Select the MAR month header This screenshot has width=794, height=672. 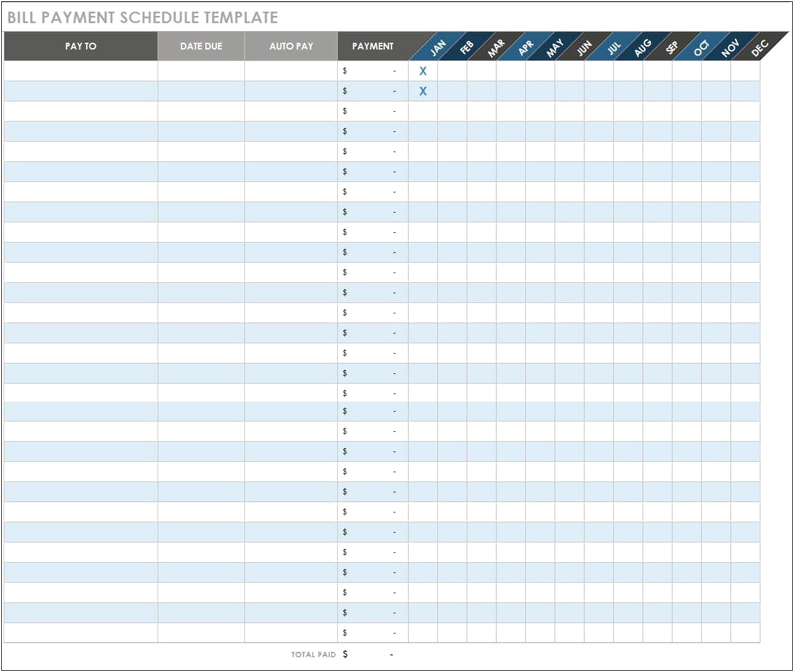[x=496, y=47]
